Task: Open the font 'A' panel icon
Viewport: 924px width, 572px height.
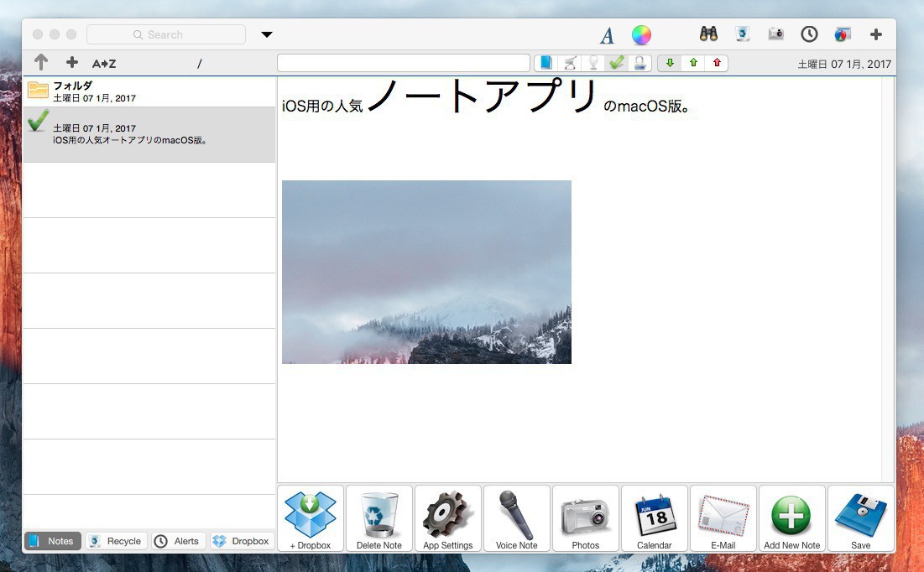Action: pyautogui.click(x=607, y=35)
